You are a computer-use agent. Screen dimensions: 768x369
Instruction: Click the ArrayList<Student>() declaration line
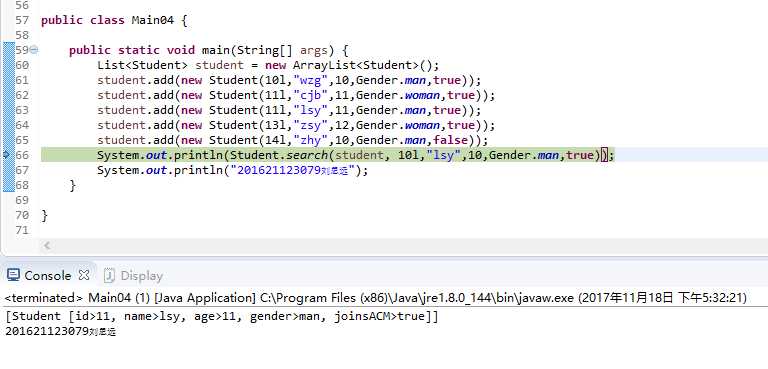[x=268, y=65]
